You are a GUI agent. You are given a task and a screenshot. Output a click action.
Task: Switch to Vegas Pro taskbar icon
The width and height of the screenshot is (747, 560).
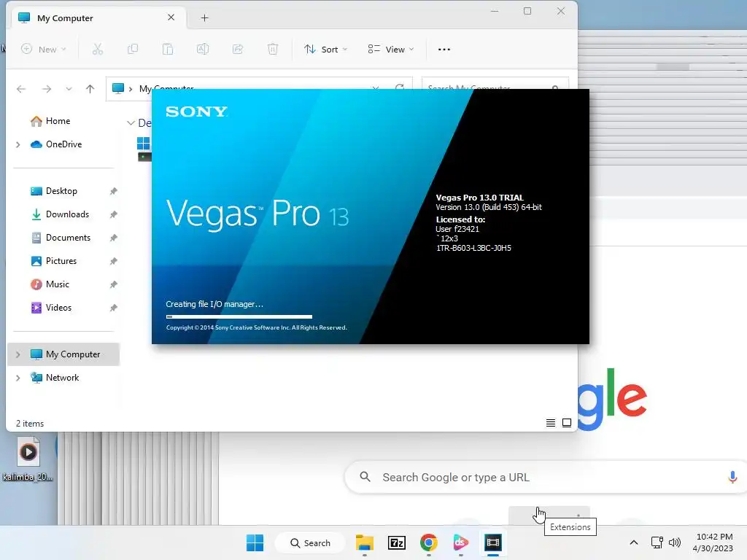tap(493, 542)
